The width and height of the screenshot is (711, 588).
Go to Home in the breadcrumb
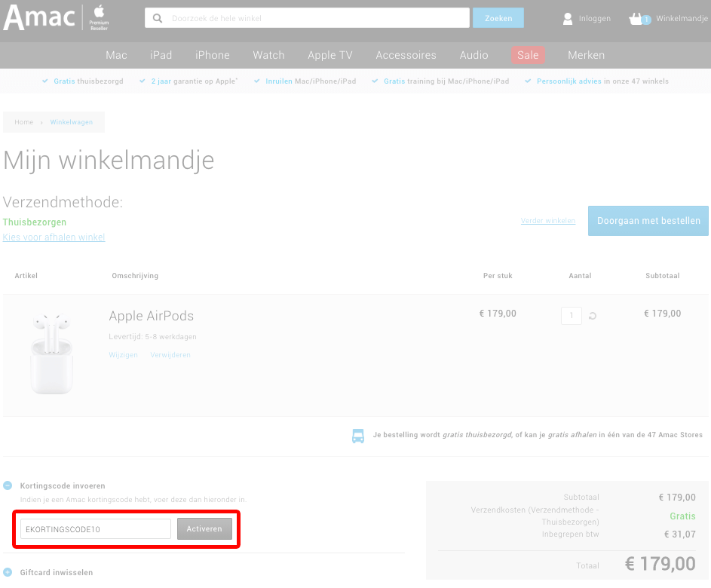point(23,122)
